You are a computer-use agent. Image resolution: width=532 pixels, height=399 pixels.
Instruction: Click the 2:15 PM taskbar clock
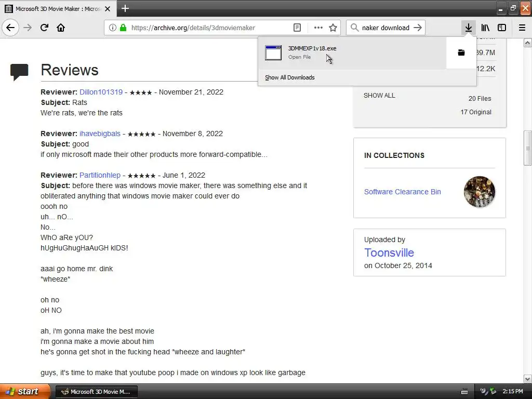coord(513,392)
